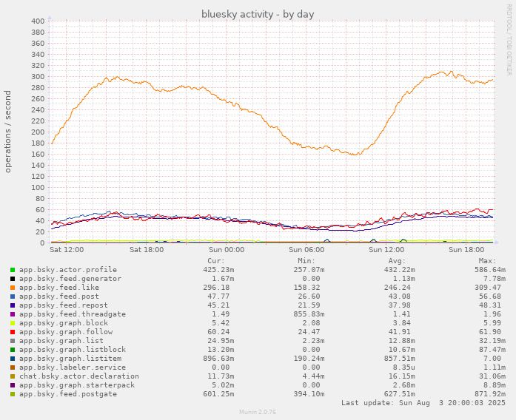Click the graph.follow current value 60.24
This screenshot has width=516, height=420.
click(218, 332)
